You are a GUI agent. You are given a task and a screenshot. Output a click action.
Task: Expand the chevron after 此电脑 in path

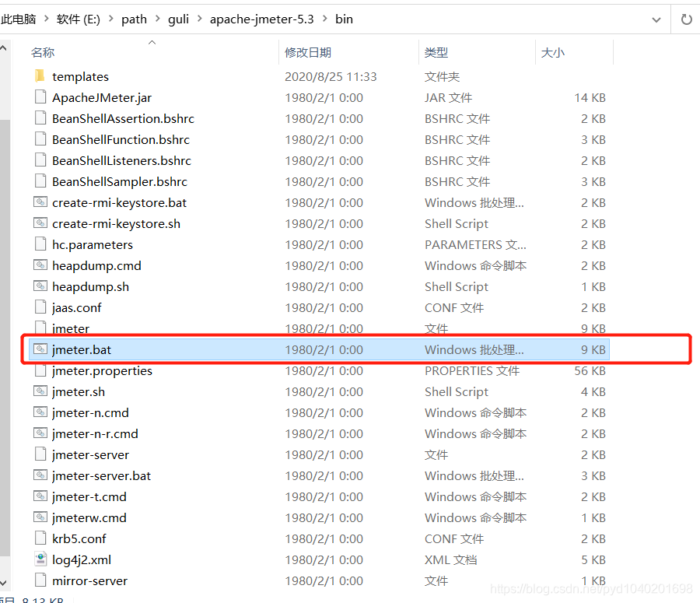[x=47, y=19]
